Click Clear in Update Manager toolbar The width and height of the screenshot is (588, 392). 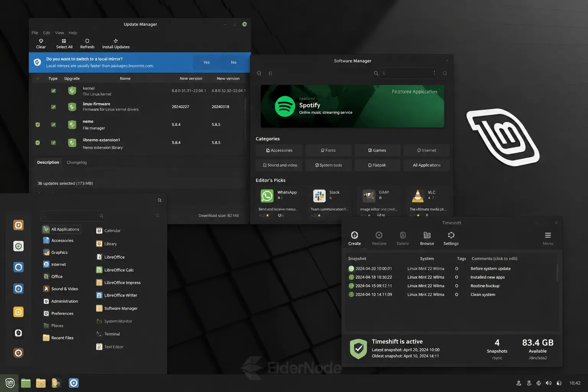pyautogui.click(x=41, y=44)
